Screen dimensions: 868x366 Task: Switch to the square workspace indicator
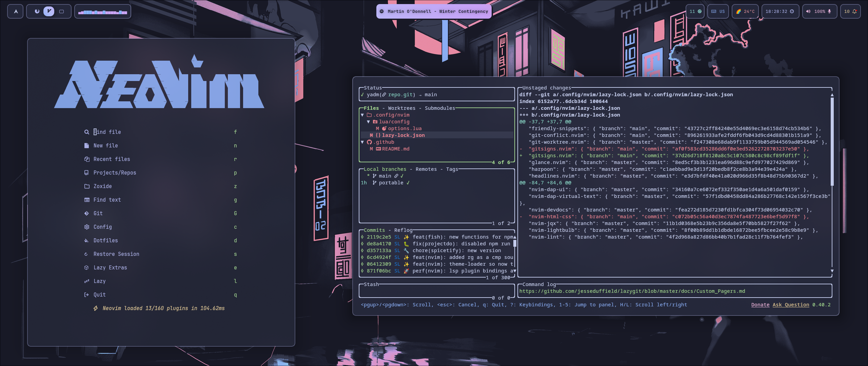point(61,12)
